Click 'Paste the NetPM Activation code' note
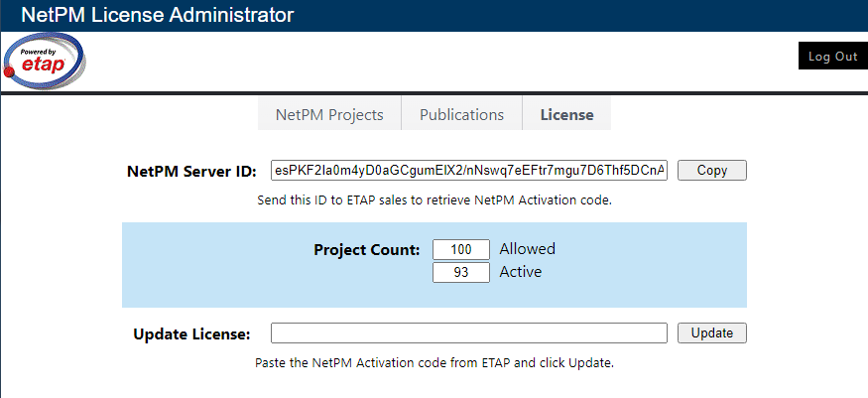 (x=434, y=363)
